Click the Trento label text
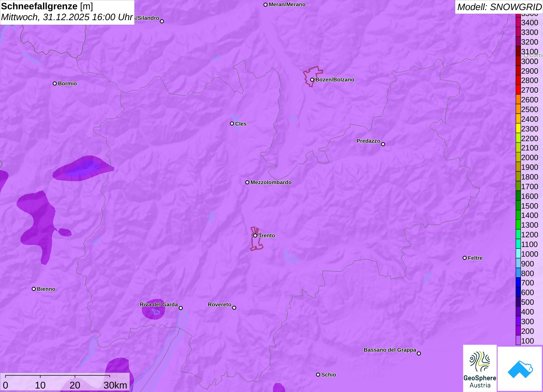 [267, 235]
